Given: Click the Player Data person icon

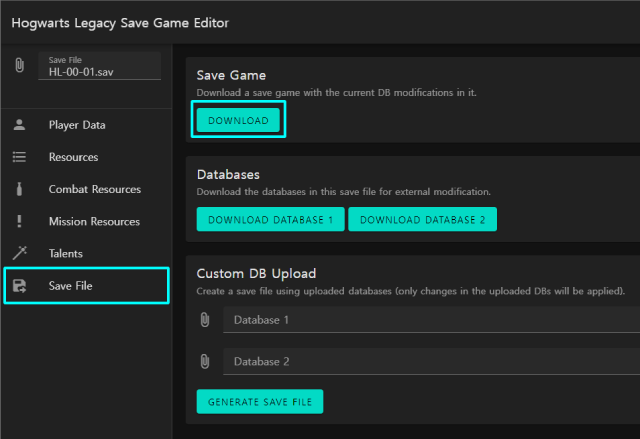Looking at the screenshot, I should click(x=19, y=124).
